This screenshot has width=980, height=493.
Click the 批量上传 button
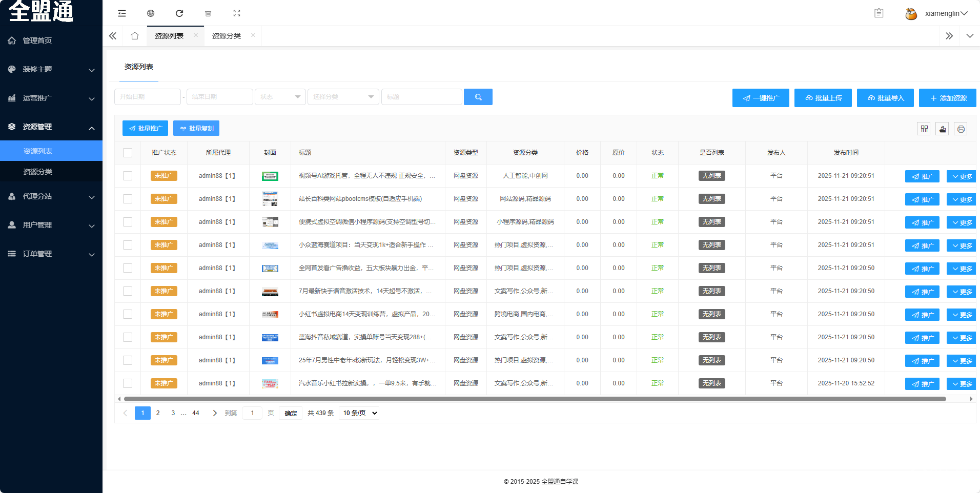823,98
